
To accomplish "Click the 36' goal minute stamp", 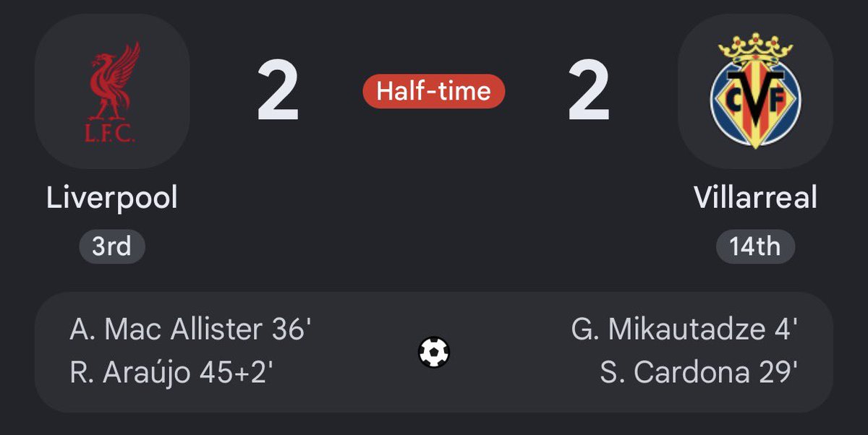I will pyautogui.click(x=290, y=330).
